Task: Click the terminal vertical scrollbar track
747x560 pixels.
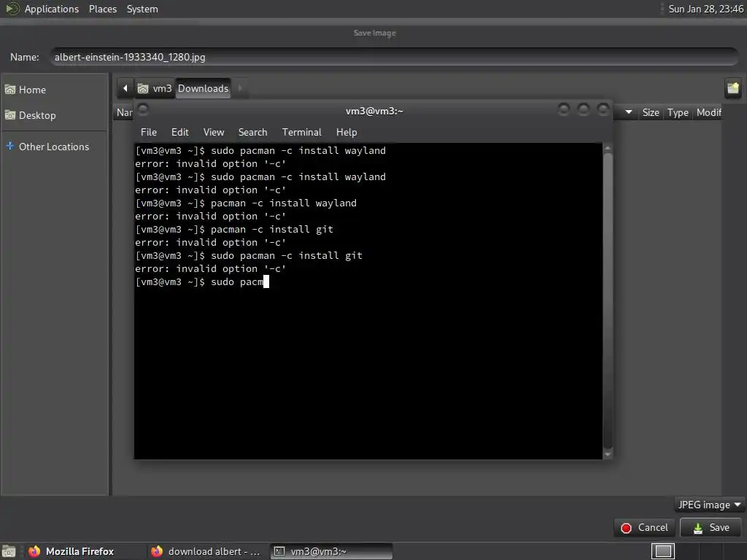Action: [x=608, y=301]
